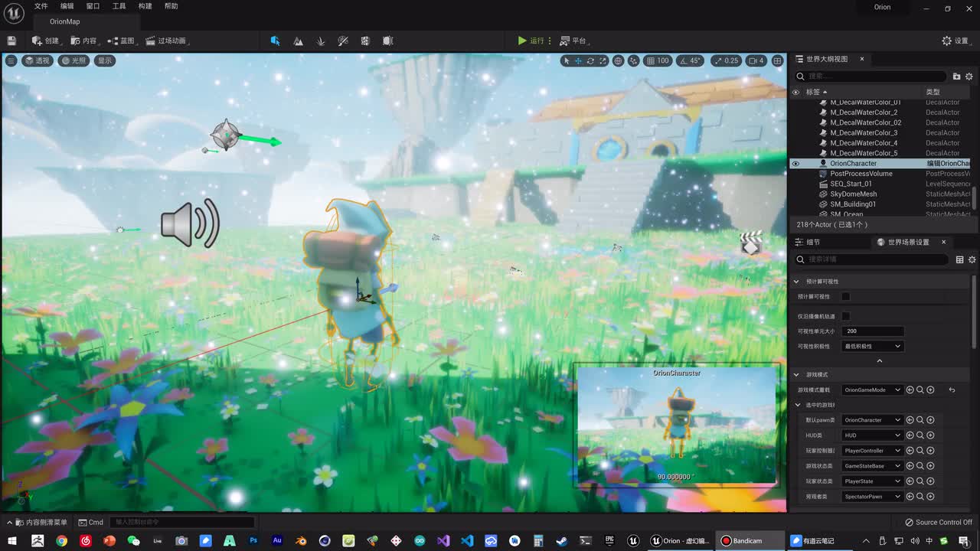Switch to Foliage mode icon
Image resolution: width=980 pixels, height=551 pixels.
[320, 41]
